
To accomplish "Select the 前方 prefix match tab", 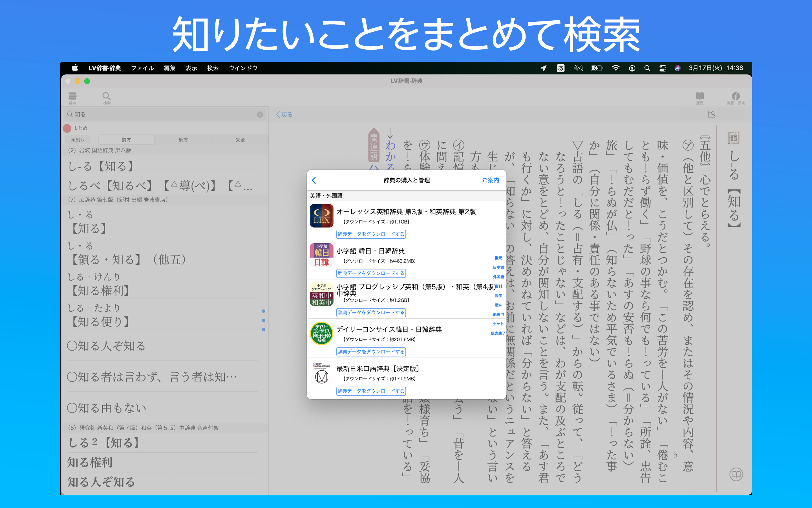I will [126, 140].
